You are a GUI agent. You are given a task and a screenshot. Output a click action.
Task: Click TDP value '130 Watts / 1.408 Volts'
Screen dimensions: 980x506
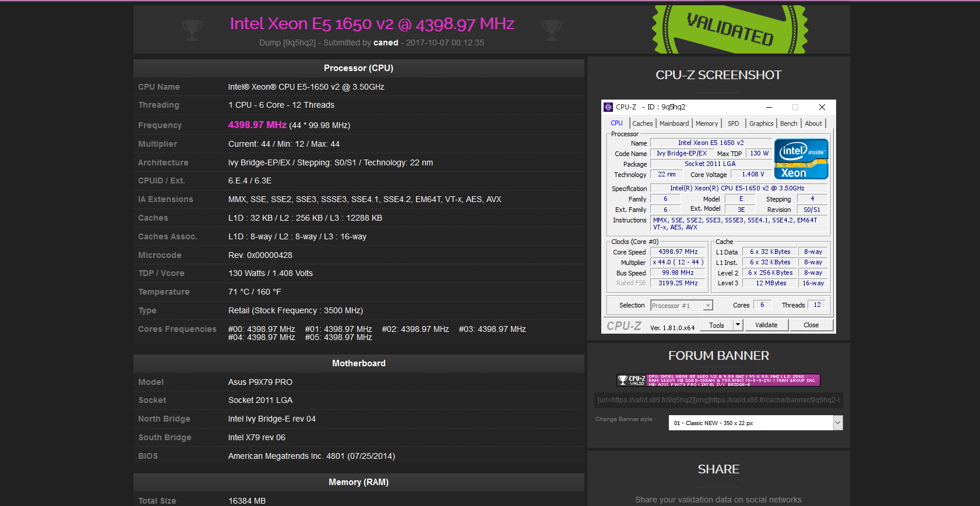click(270, 273)
